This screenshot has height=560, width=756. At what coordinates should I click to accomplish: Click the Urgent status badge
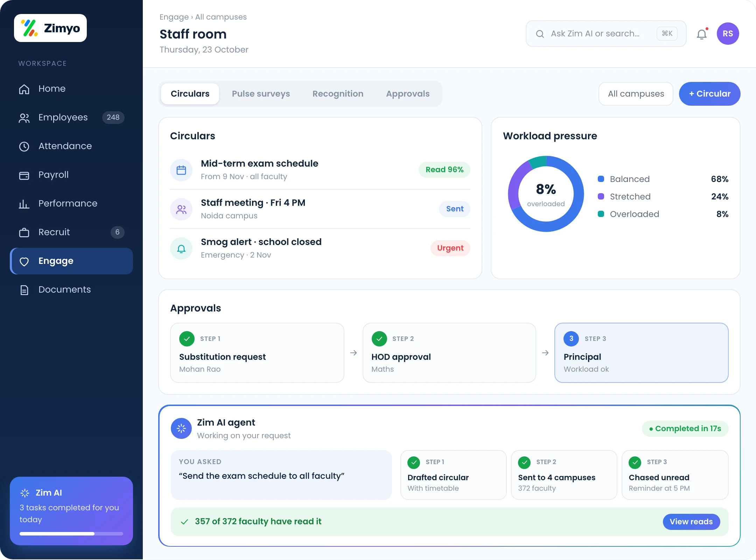(450, 248)
